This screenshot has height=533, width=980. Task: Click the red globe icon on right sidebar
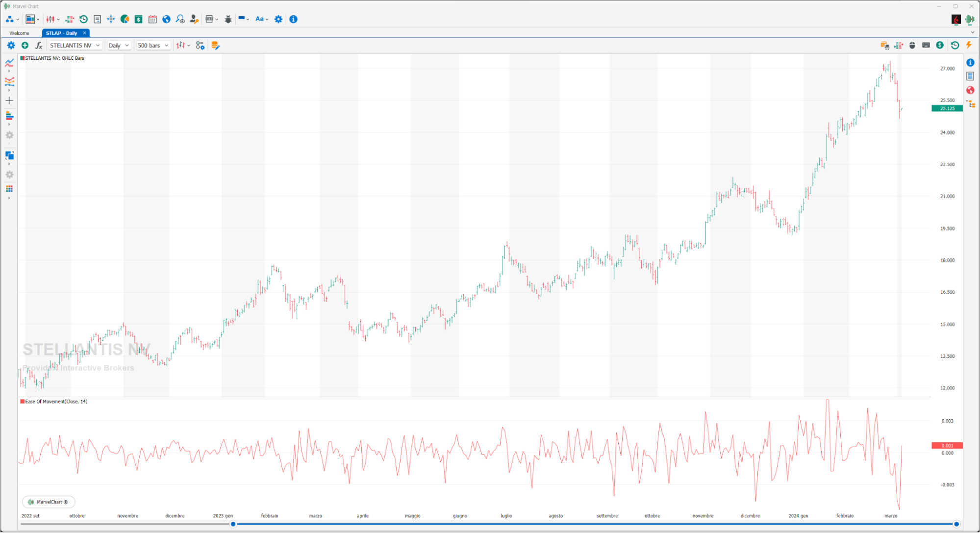[970, 90]
